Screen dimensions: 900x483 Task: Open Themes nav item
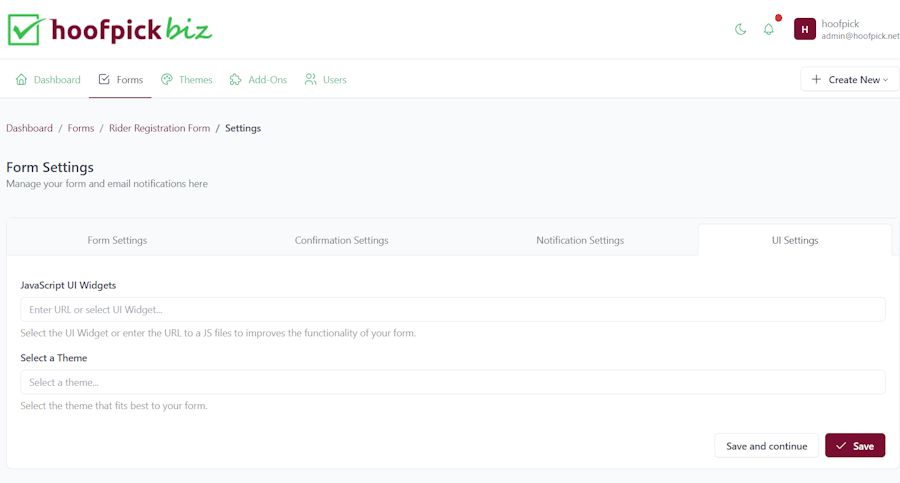tap(187, 79)
